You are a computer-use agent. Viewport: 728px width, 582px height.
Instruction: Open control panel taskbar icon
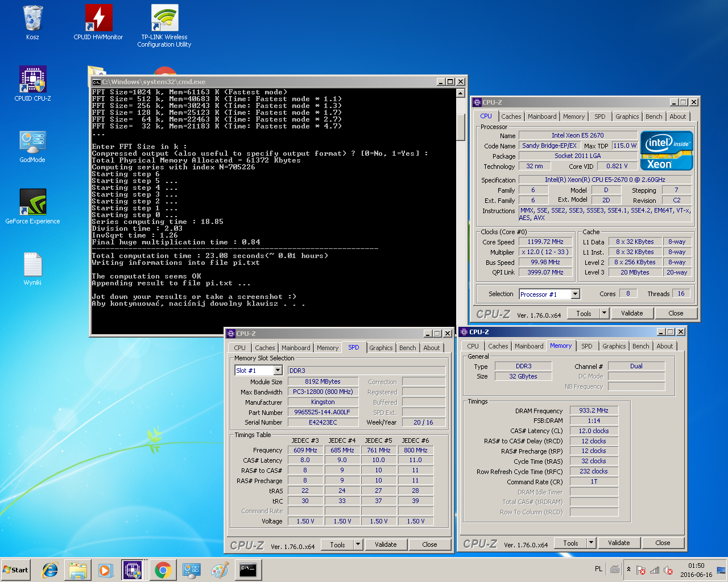pos(191,570)
